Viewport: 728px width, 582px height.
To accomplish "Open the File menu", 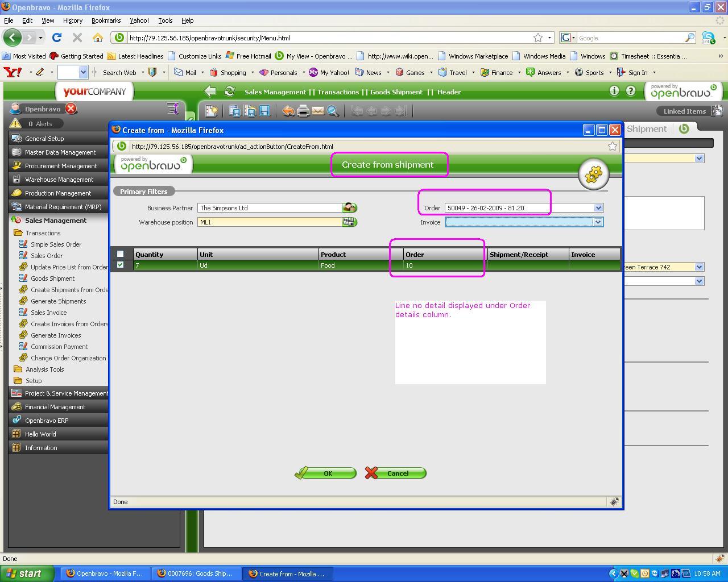I will 9,20.
